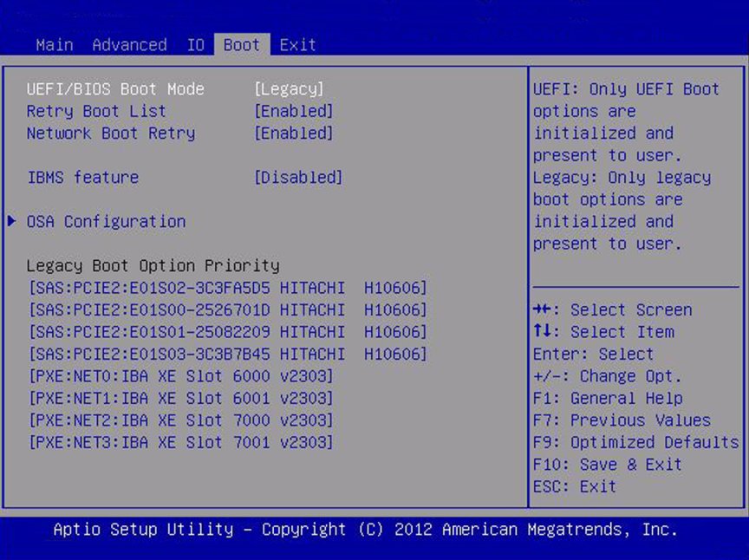Click the Enter: Select hint
The height and width of the screenshot is (560, 749).
593,355
